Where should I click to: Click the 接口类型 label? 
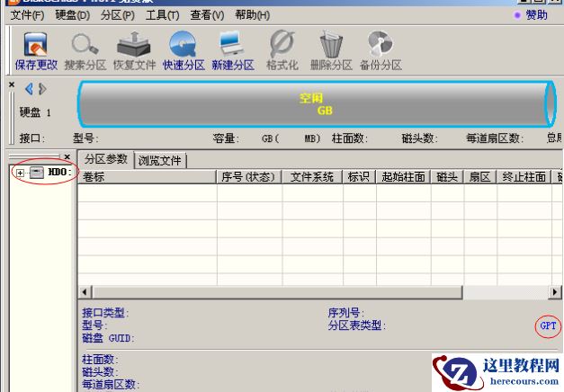(105, 313)
